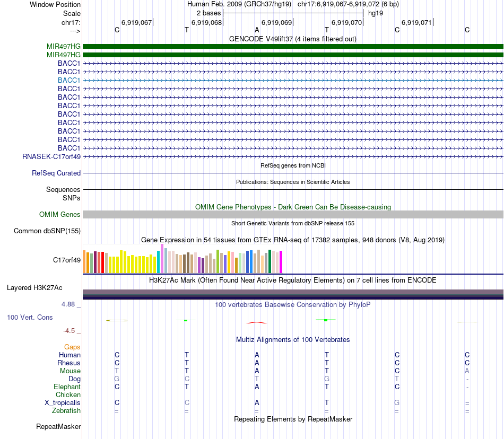The width and height of the screenshot is (504, 439).
Task: Click 'Publications: Sequences in Scientific Articles' title
Action: point(293,182)
